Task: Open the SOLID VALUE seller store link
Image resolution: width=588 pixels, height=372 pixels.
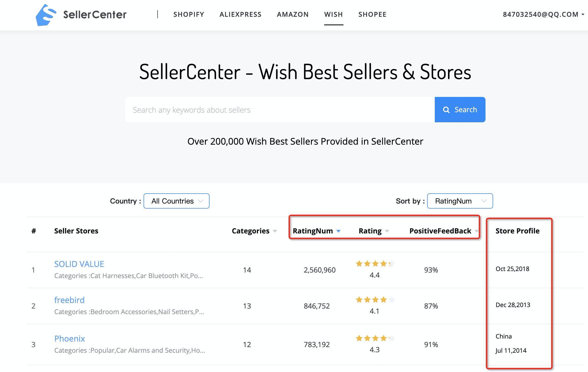Action: click(79, 264)
